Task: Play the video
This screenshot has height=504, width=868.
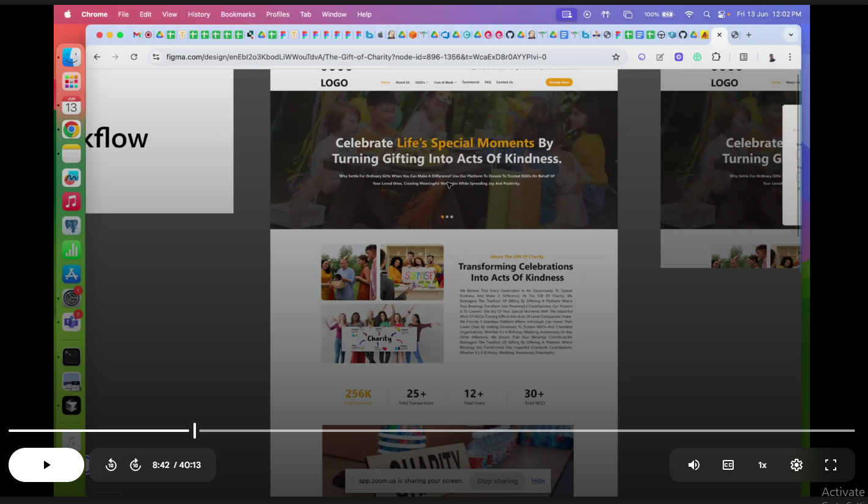Action: coord(46,465)
